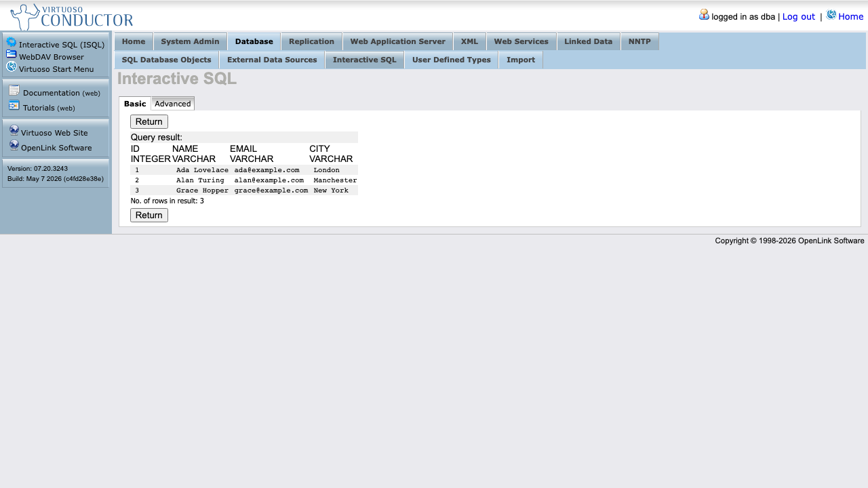868x488 pixels.
Task: Click the Interactive SQL (ISQL) sidebar icon
Action: 12,43
